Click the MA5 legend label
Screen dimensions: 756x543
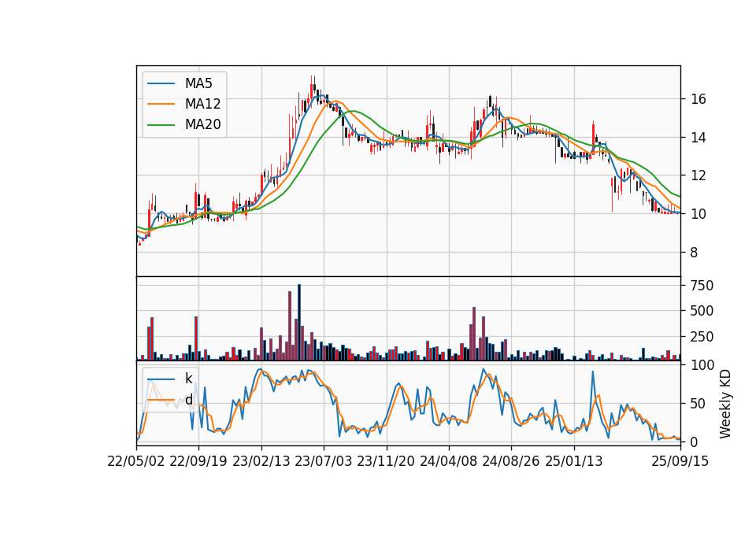coord(198,83)
